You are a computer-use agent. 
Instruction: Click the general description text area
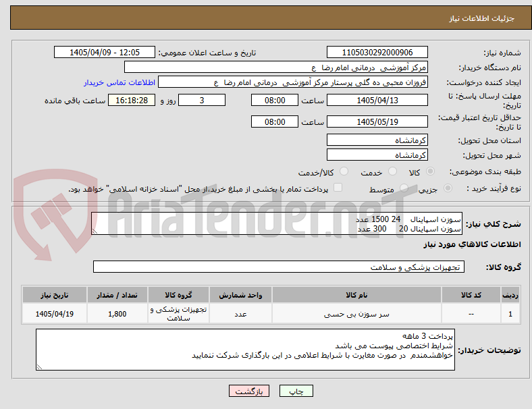coord(277,224)
